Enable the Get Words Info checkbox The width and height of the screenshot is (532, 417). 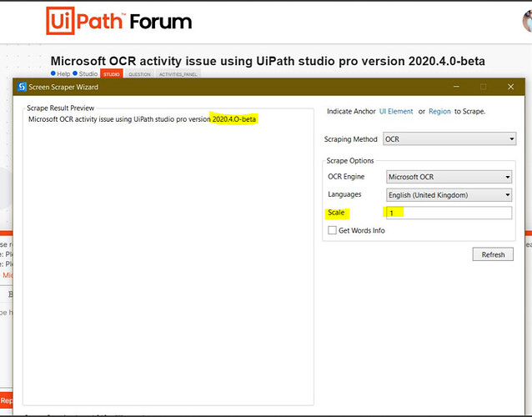[332, 230]
